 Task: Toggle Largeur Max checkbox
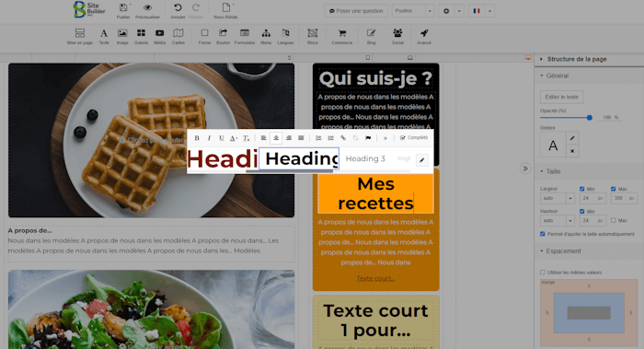[x=614, y=189]
